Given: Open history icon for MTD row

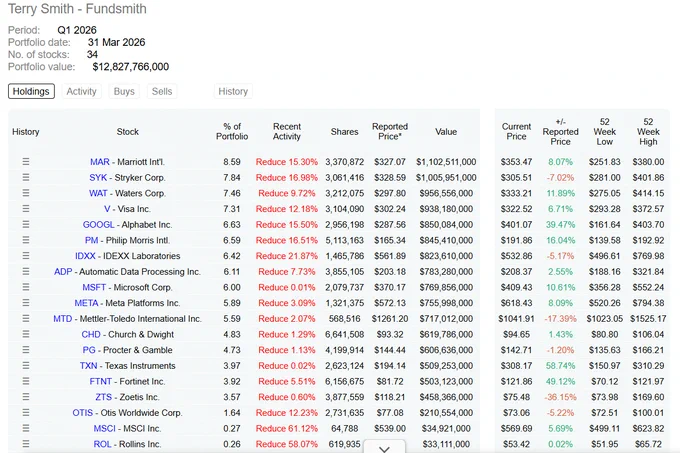Looking at the screenshot, I should [26, 319].
